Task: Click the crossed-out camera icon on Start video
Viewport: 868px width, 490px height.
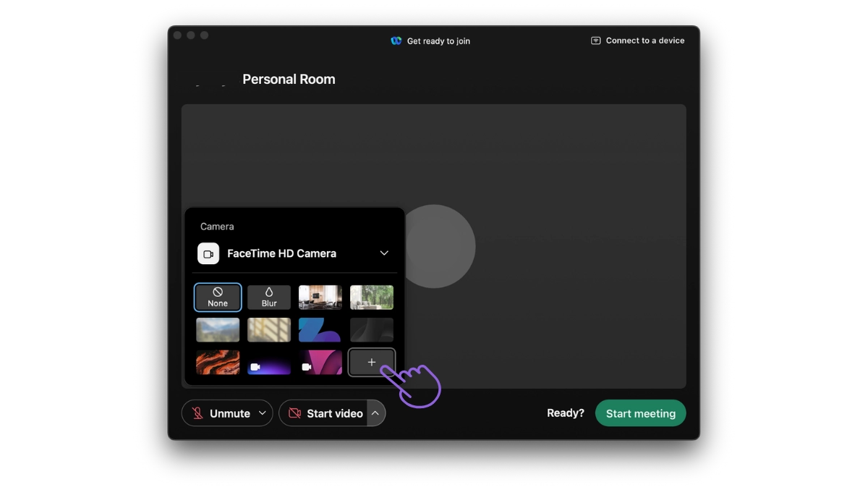Action: coord(294,413)
